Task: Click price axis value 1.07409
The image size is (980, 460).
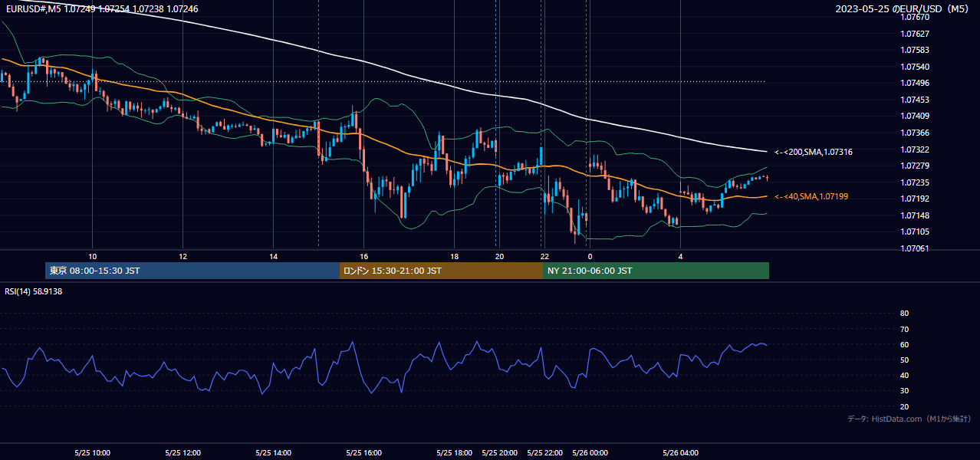Action: click(x=915, y=116)
